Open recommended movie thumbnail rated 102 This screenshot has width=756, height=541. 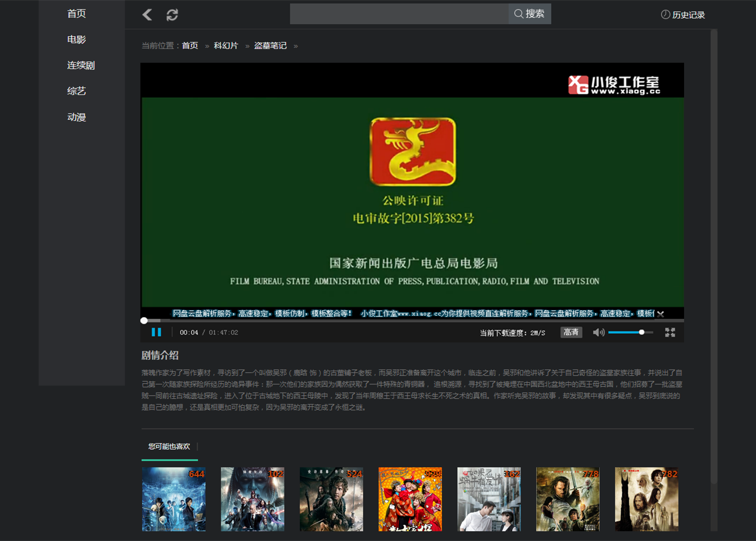click(253, 499)
